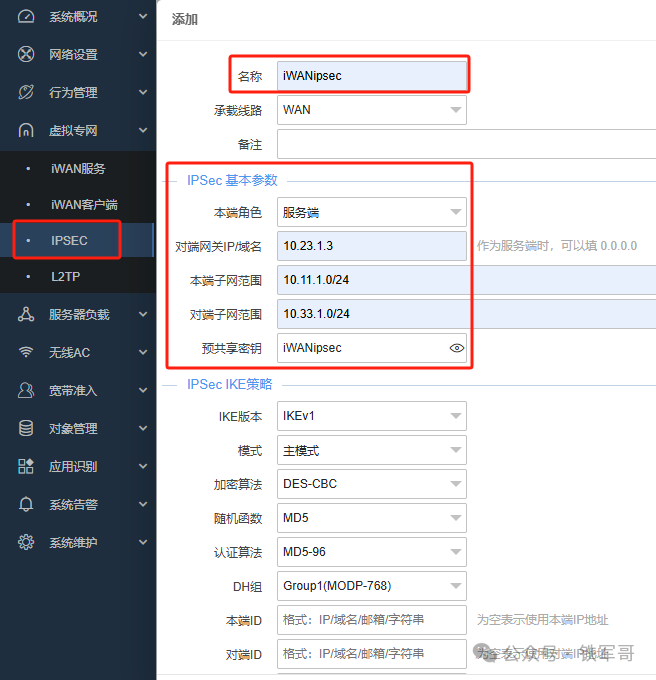Open the iWAN服务 submenu item
This screenshot has width=656, height=680.
pos(78,168)
